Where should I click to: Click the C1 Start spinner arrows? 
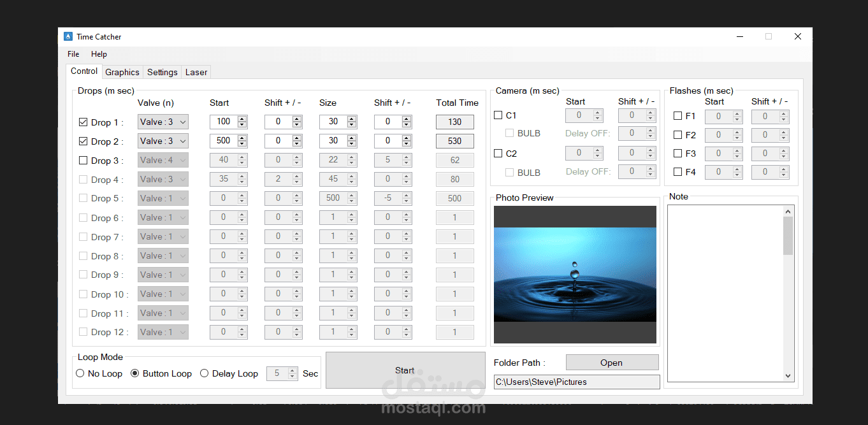[x=598, y=115]
